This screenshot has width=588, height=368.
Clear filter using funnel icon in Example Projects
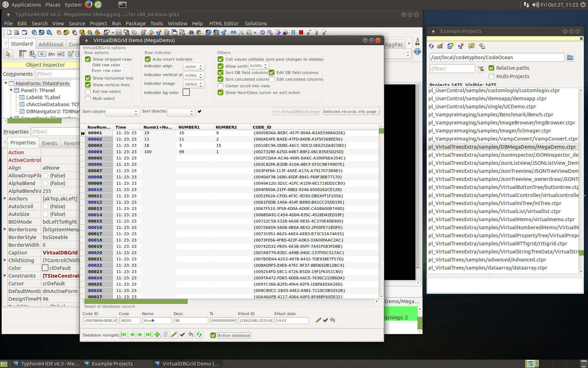pyautogui.click(x=481, y=69)
